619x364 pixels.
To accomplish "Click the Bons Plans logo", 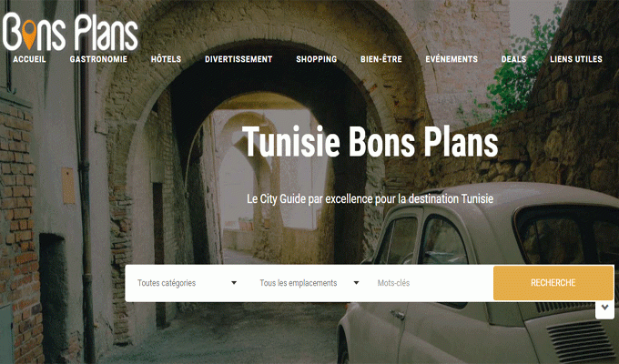I will coord(71,32).
